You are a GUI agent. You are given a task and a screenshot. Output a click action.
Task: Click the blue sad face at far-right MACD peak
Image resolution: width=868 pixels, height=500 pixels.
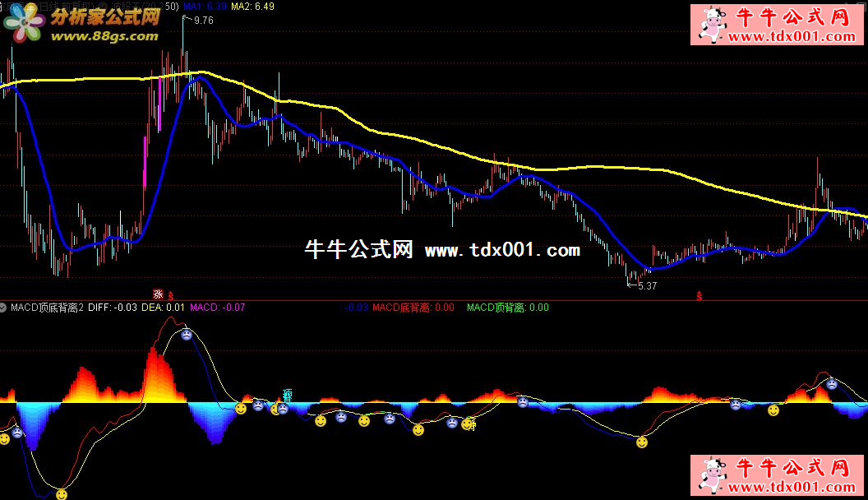[x=832, y=383]
